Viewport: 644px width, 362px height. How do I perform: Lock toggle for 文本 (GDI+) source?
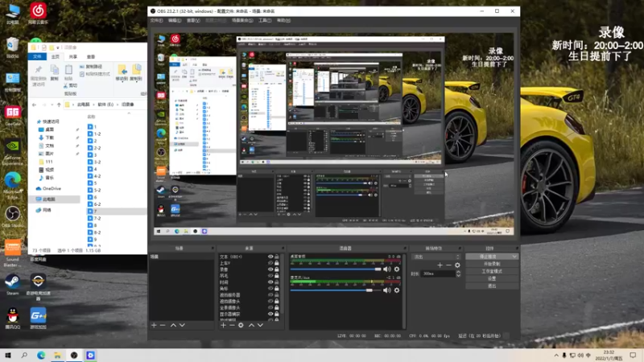(x=277, y=257)
